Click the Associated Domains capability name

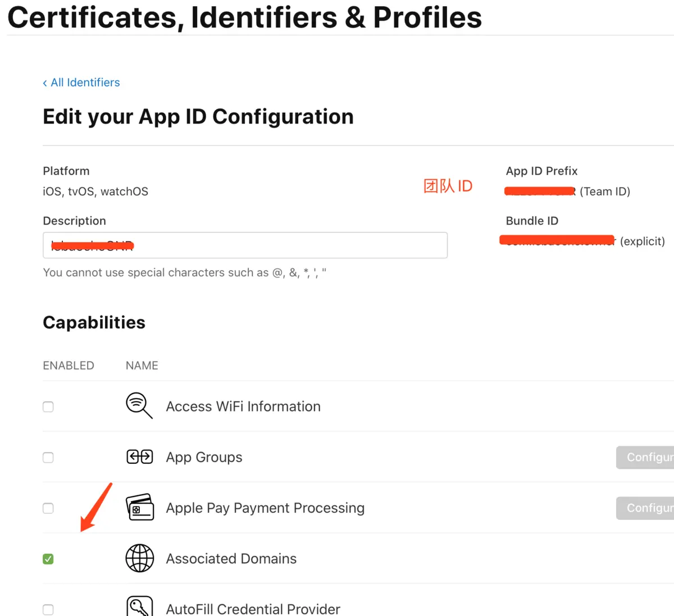[x=231, y=559]
